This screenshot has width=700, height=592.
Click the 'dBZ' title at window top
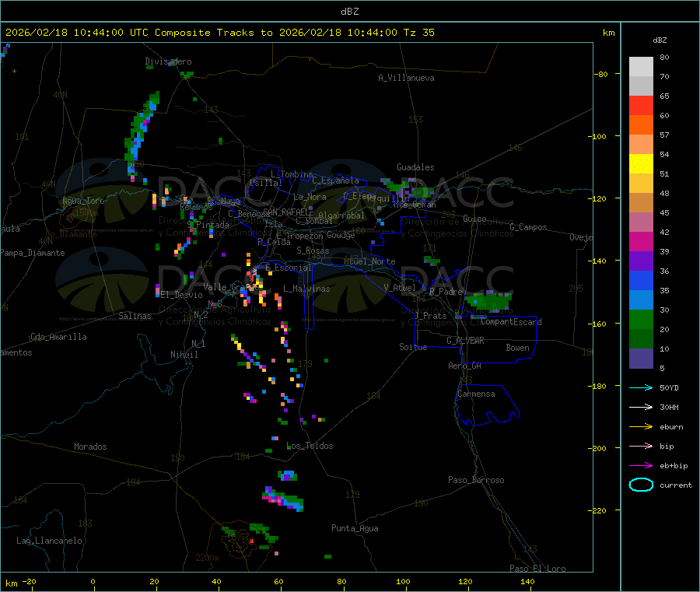point(349,12)
